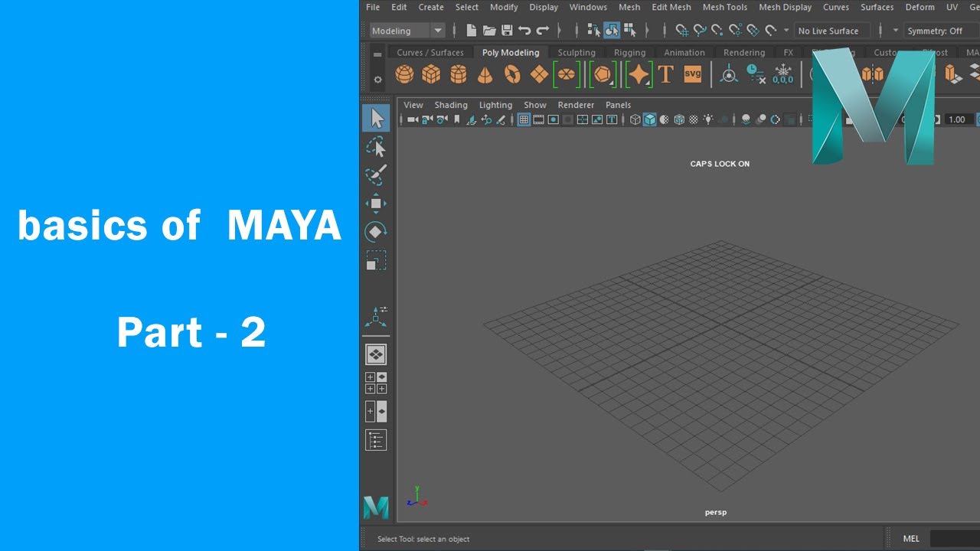Open the Deform menu

(x=920, y=7)
